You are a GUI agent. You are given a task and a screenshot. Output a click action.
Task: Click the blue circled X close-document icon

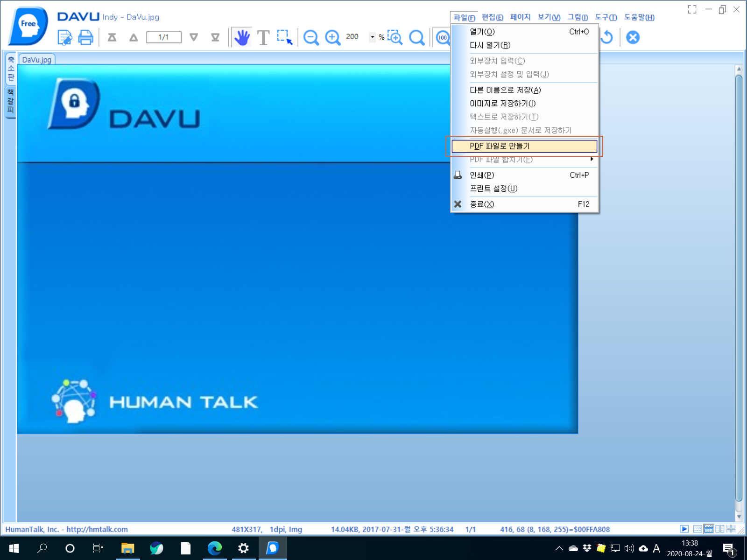tap(633, 37)
